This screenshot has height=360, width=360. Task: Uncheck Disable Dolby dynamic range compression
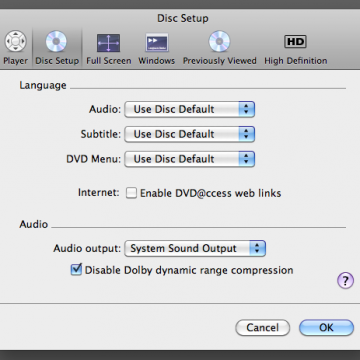click(x=76, y=269)
